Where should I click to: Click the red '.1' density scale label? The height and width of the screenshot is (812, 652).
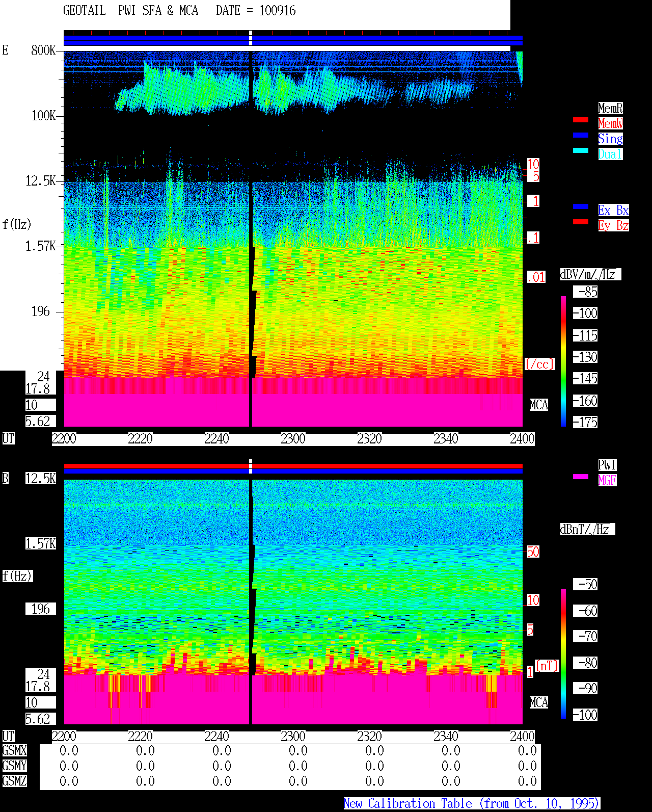coord(533,238)
